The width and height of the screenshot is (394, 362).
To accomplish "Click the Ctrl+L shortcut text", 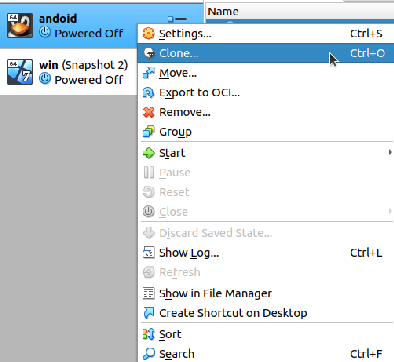I will 366,253.
